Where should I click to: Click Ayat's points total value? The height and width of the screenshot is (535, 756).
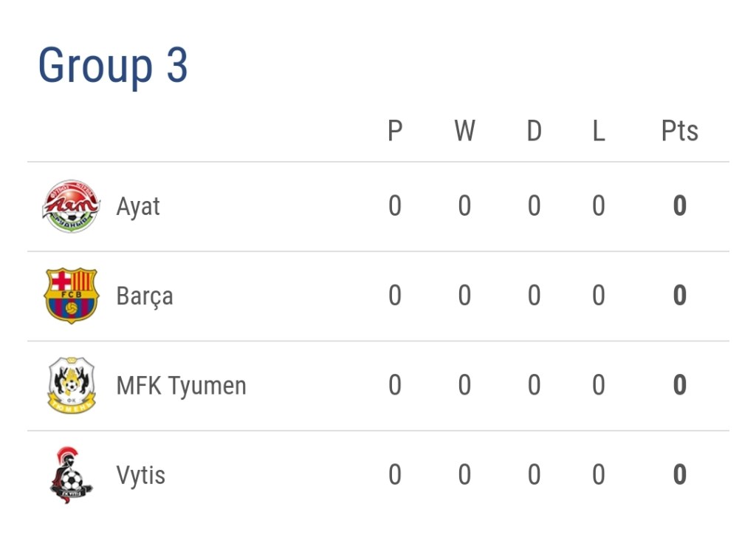pyautogui.click(x=679, y=206)
